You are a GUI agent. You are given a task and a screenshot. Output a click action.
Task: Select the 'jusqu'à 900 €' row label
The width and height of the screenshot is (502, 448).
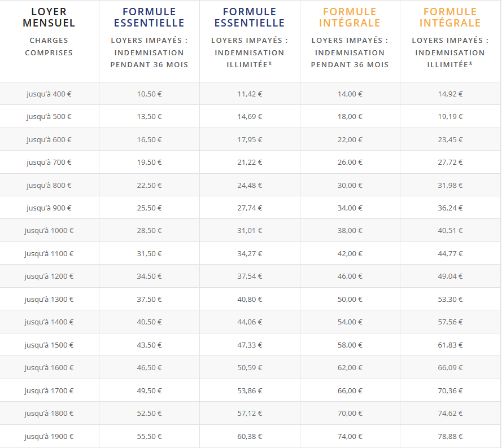pyautogui.click(x=49, y=208)
